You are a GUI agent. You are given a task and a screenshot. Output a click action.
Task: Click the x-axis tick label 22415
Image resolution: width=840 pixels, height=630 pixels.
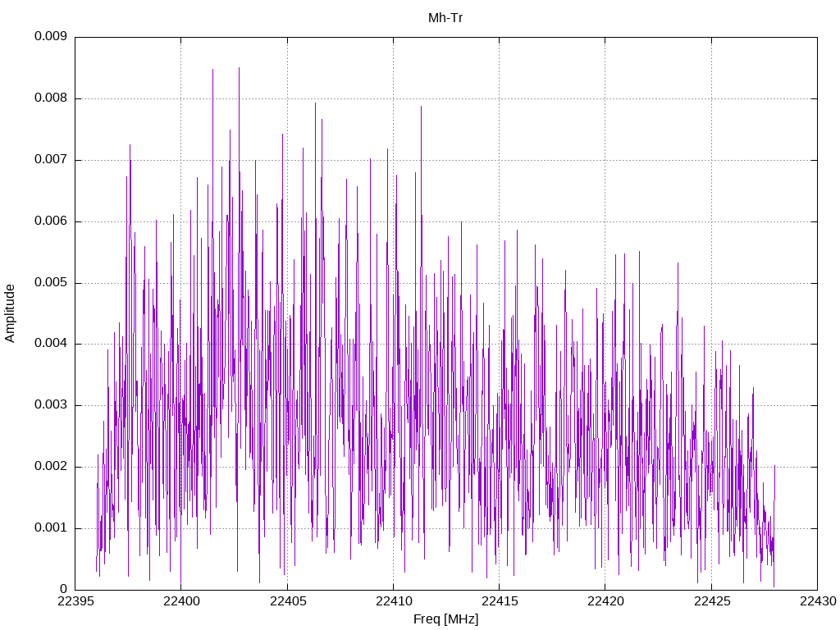500,601
